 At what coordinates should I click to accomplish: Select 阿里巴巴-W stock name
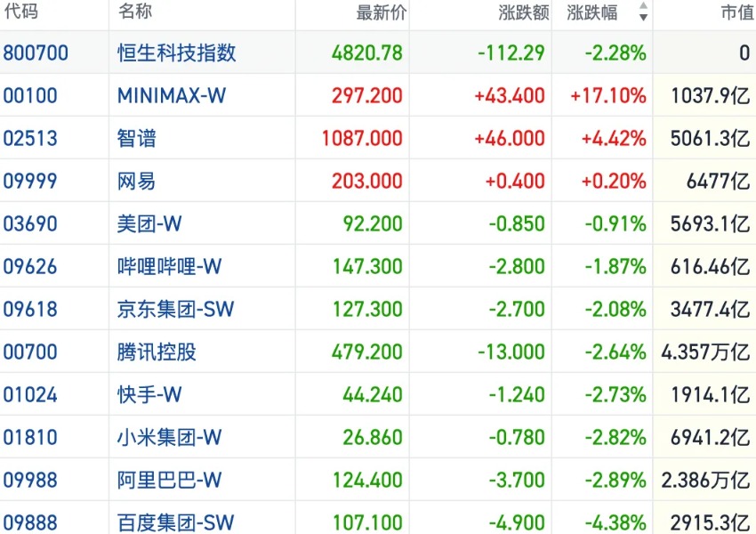pyautogui.click(x=169, y=480)
